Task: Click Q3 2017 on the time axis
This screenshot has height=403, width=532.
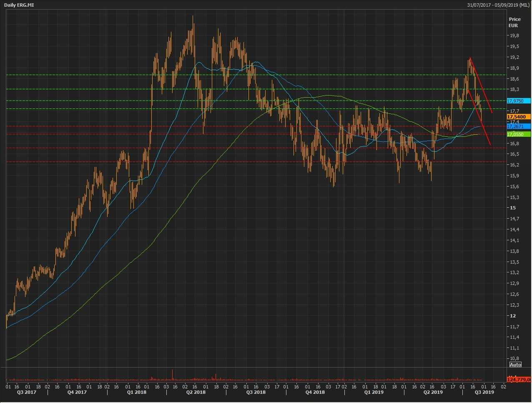Action: click(x=26, y=392)
